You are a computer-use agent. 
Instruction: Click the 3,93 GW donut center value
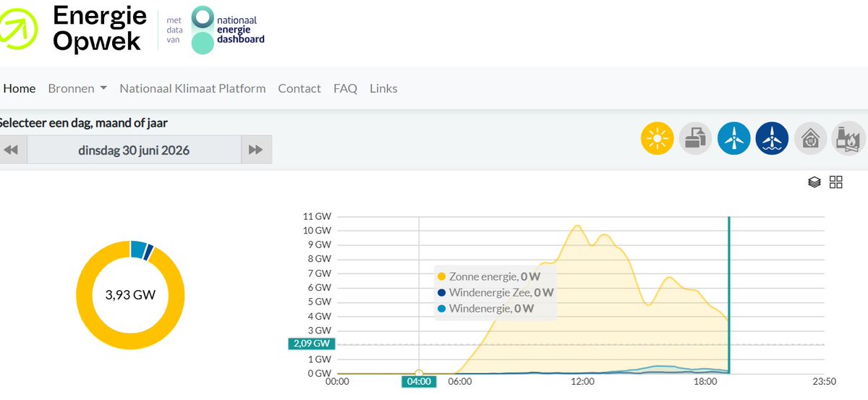(x=130, y=295)
